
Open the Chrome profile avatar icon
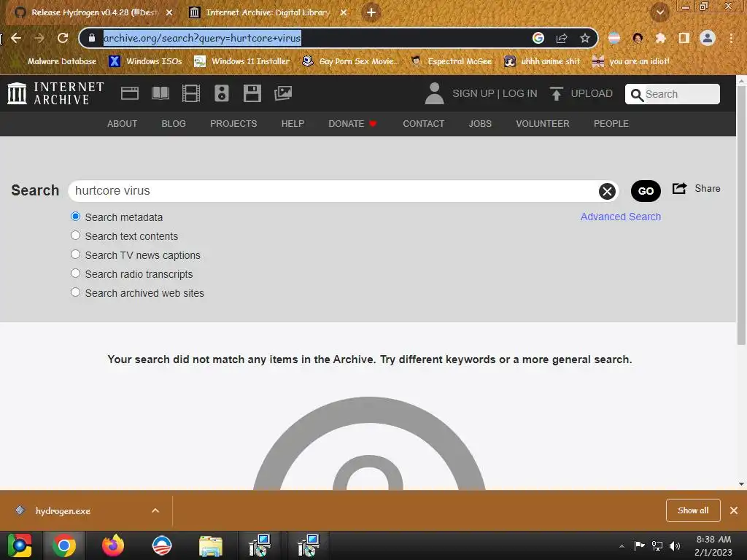click(x=708, y=38)
